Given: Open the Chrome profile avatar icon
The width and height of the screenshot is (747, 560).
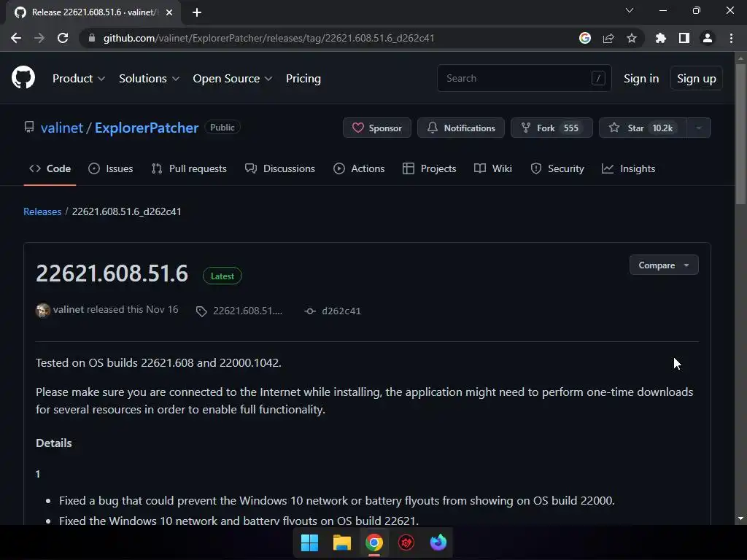Looking at the screenshot, I should click(708, 38).
